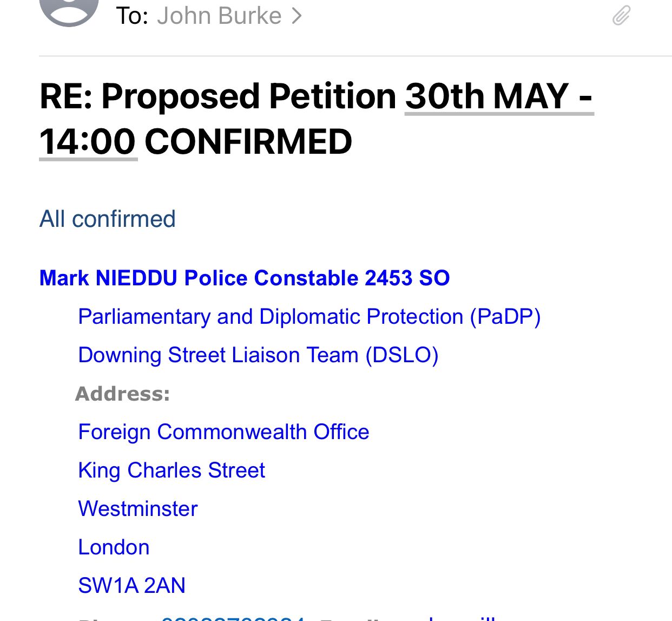Click the "All confirmed" message text
Image resolution: width=672 pixels, height=621 pixels.
(107, 219)
